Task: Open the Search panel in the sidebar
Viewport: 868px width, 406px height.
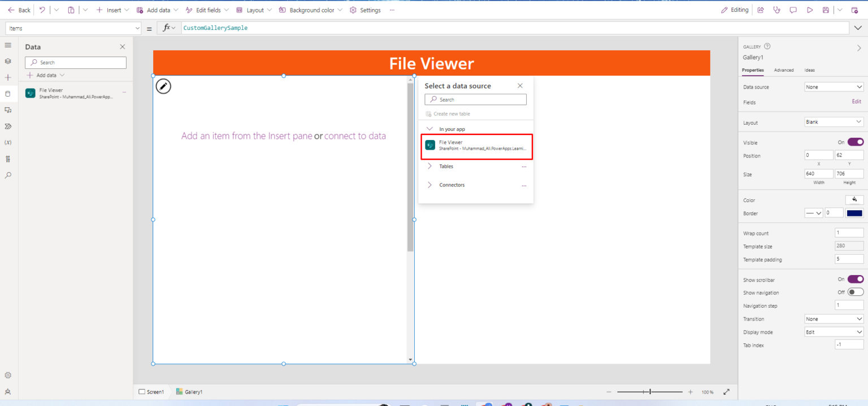Action: click(x=8, y=175)
